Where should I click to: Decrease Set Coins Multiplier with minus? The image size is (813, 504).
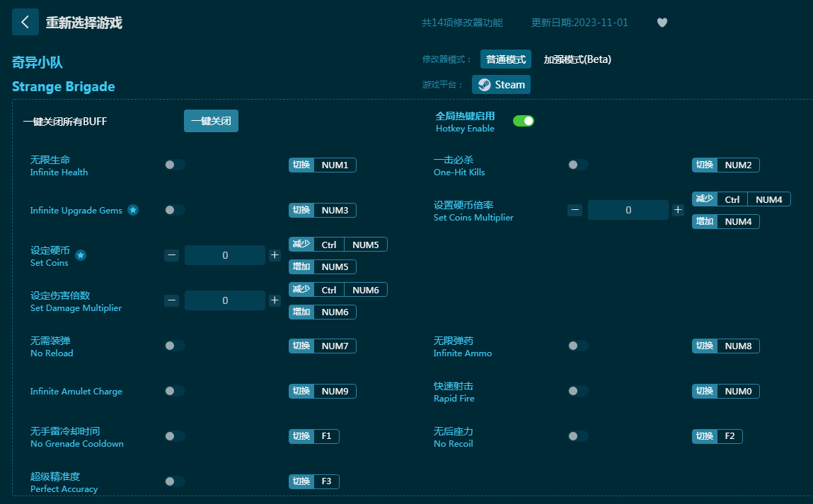point(575,210)
